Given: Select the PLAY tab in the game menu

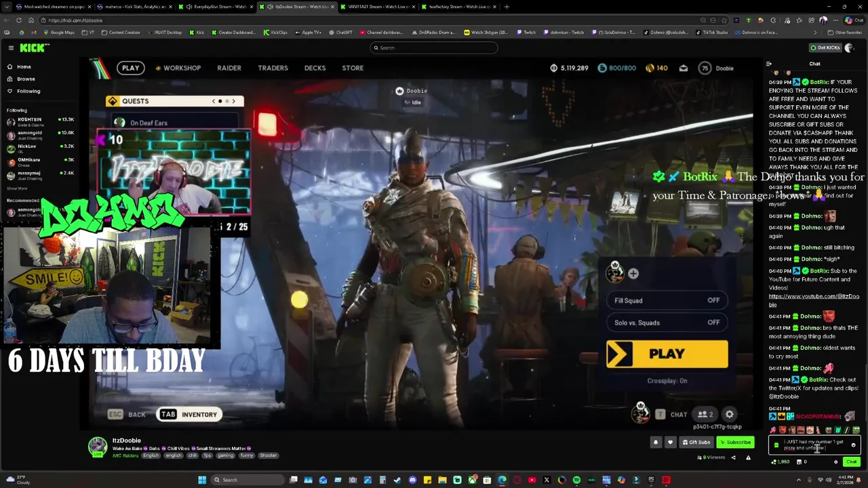Looking at the screenshot, I should pyautogui.click(x=130, y=68).
